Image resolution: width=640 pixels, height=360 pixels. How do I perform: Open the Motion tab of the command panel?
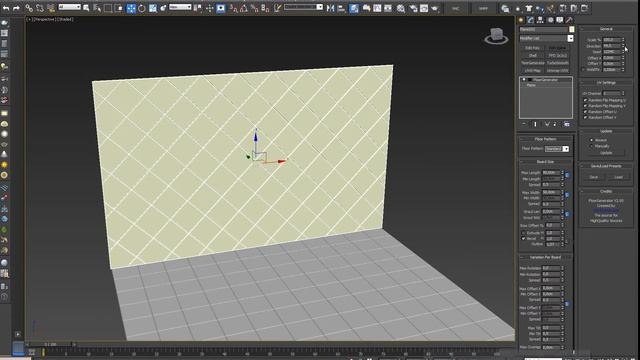point(550,20)
